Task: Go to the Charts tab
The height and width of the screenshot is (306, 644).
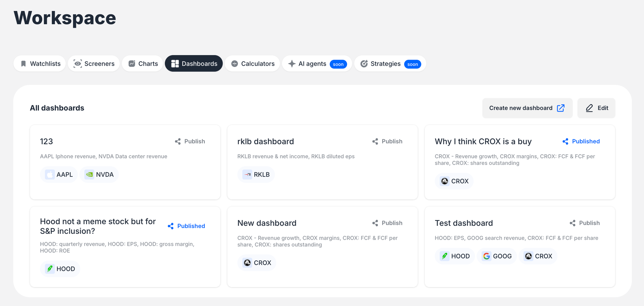Action: (142, 64)
